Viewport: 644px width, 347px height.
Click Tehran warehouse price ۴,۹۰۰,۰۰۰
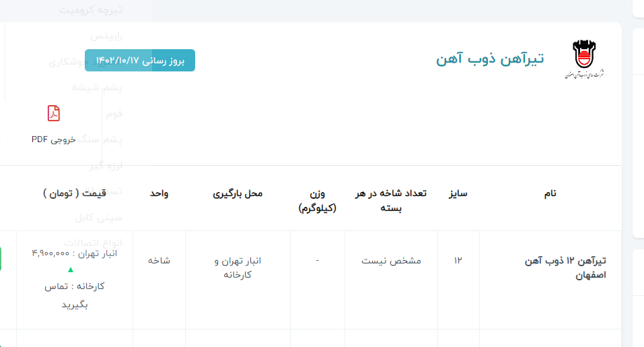click(x=74, y=253)
